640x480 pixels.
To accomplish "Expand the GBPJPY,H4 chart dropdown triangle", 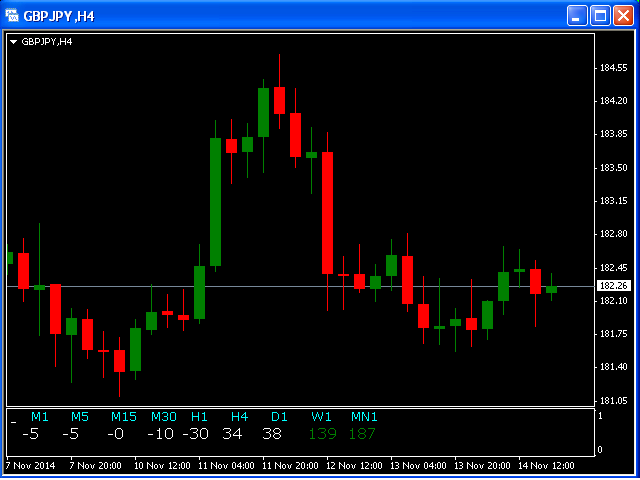I will click(13, 42).
